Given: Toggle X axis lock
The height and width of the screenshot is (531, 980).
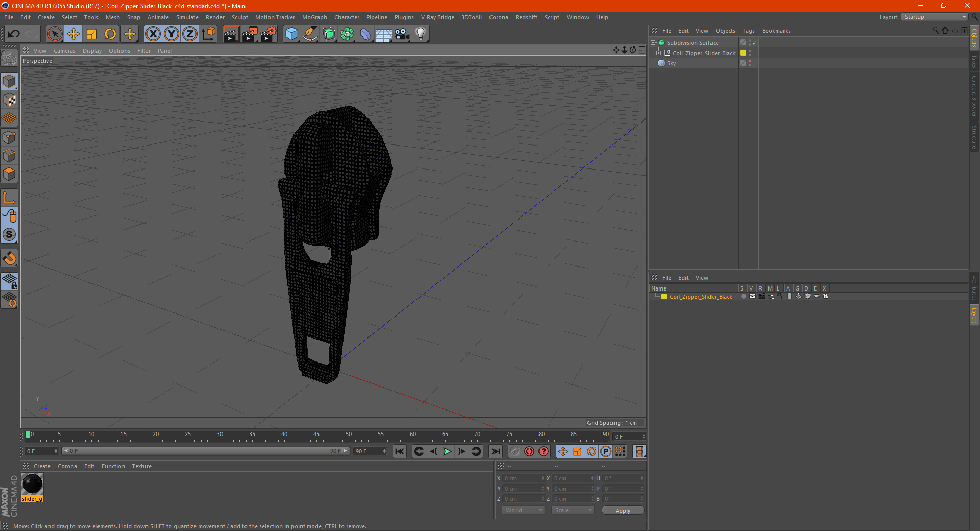Looking at the screenshot, I should point(153,34).
